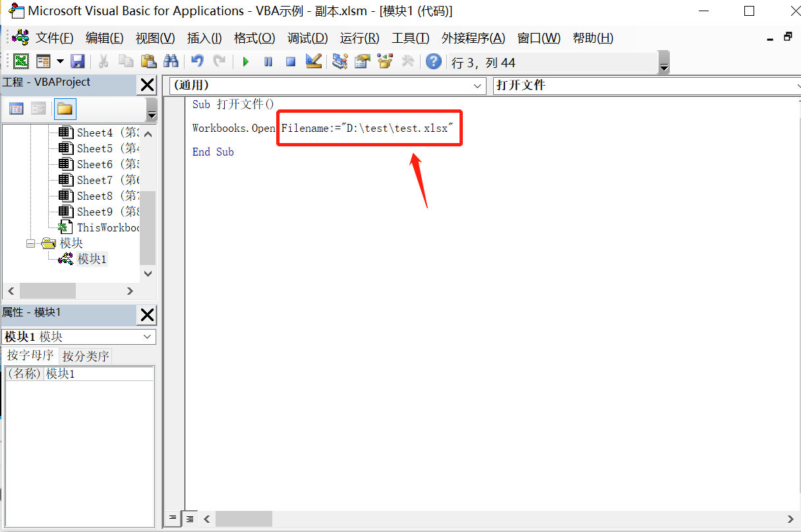This screenshot has width=801, height=532.
Task: Click on the End Sub code line
Action: (213, 152)
